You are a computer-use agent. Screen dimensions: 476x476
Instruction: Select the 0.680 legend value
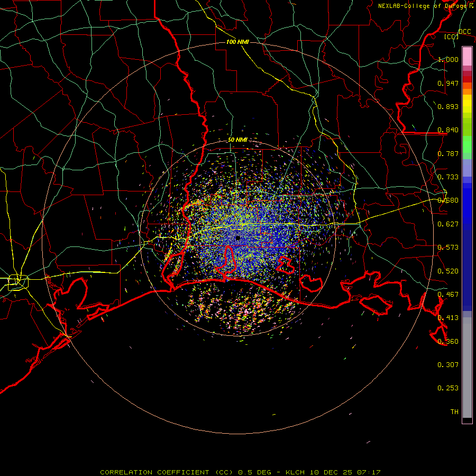coord(448,200)
